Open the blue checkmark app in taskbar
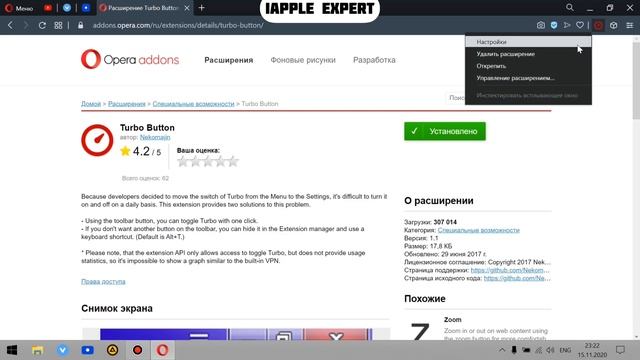 [62, 350]
